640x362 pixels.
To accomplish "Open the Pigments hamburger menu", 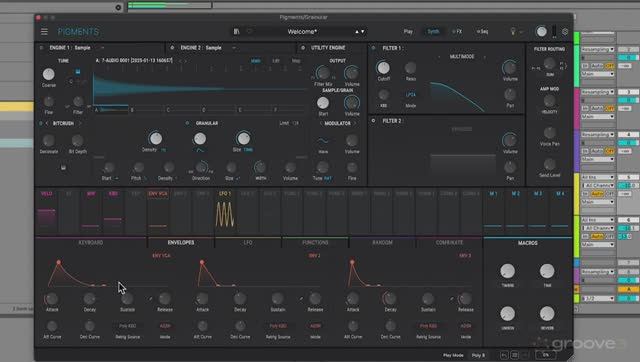I will pos(44,31).
